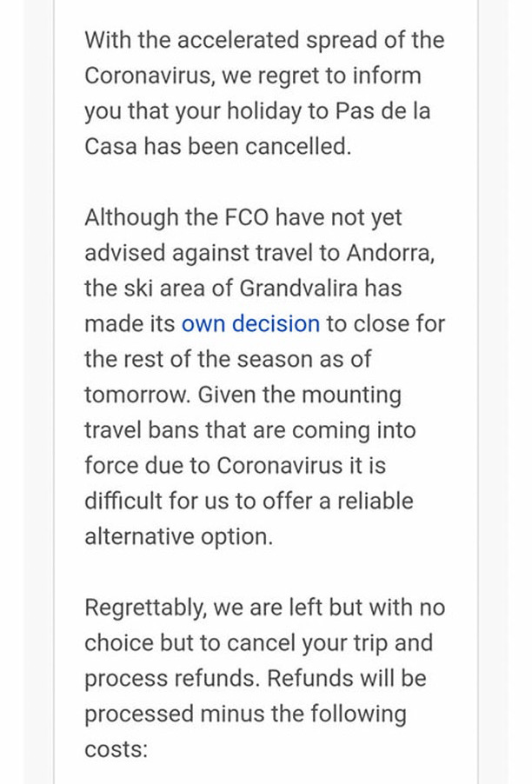Viewport: 532px width, 784px height.
Task: Click the 'travel bans that are coming' line
Action: [250, 430]
